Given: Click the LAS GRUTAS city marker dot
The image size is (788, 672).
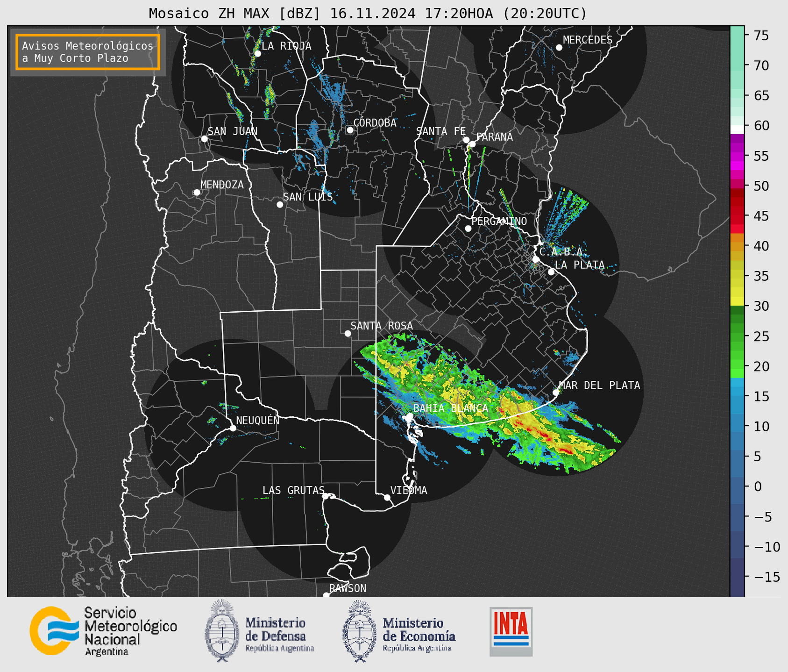Looking at the screenshot, I should [326, 496].
